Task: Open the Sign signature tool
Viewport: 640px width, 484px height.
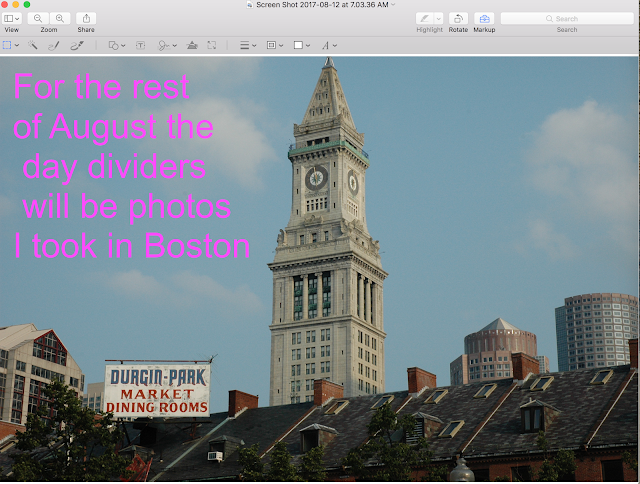Action: (x=164, y=45)
